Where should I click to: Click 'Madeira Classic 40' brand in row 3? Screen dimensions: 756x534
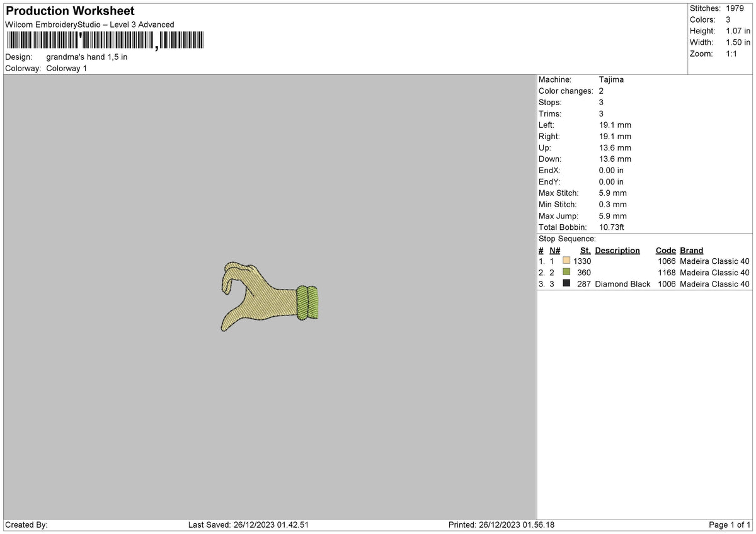[715, 283]
